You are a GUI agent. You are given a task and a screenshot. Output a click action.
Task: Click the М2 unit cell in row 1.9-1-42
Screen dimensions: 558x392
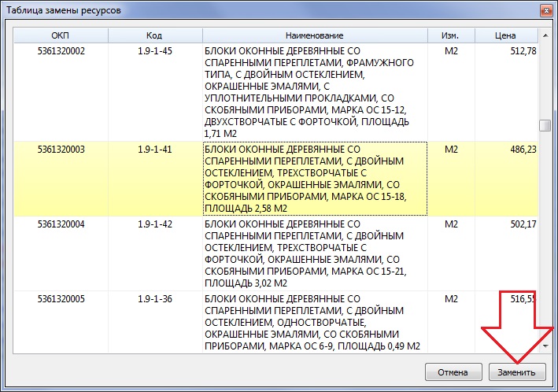coord(451,253)
